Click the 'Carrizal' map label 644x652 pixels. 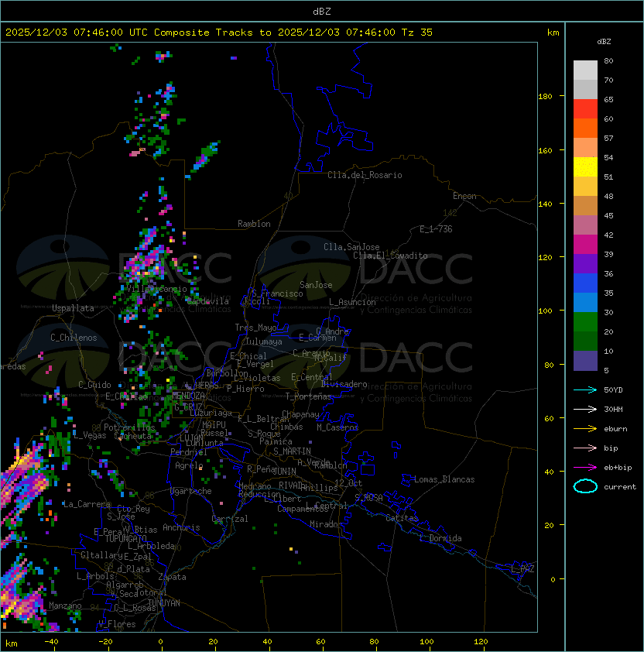(x=230, y=519)
